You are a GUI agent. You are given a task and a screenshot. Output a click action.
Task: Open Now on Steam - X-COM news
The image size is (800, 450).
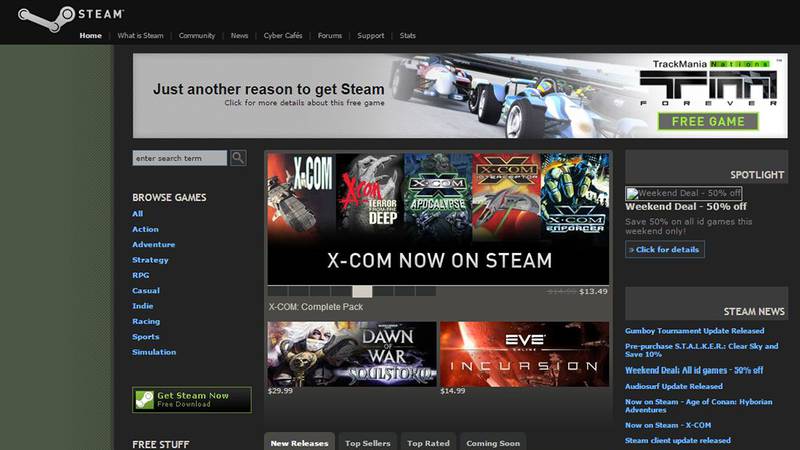point(668,425)
